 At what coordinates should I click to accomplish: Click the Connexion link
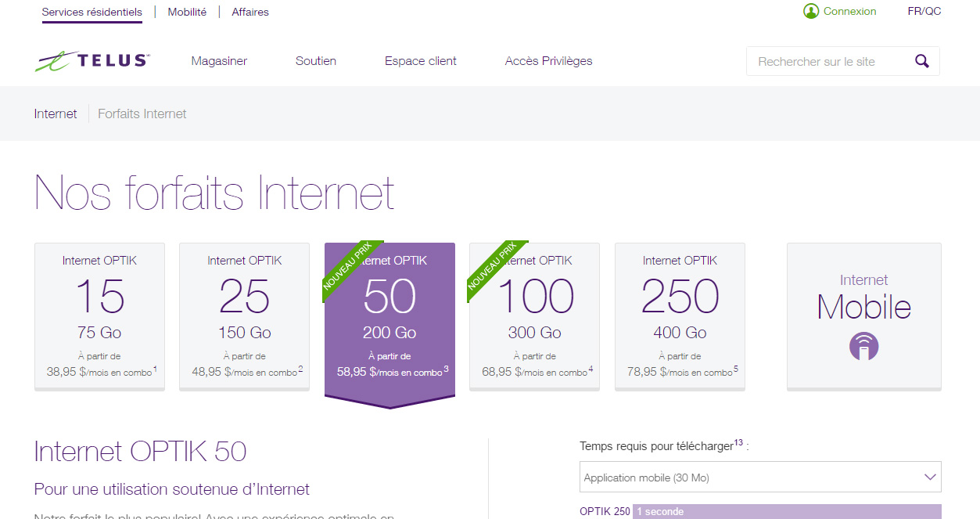[x=850, y=12]
